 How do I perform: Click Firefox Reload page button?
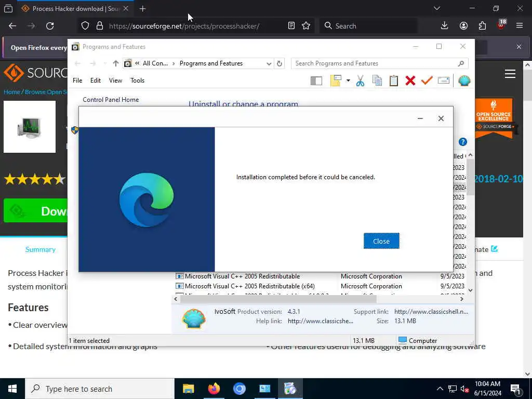[x=50, y=26]
